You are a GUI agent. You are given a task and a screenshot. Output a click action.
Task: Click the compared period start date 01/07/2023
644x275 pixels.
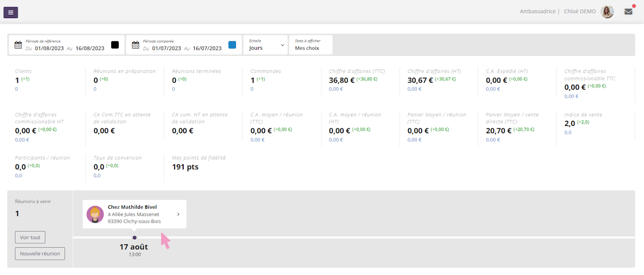tap(167, 48)
